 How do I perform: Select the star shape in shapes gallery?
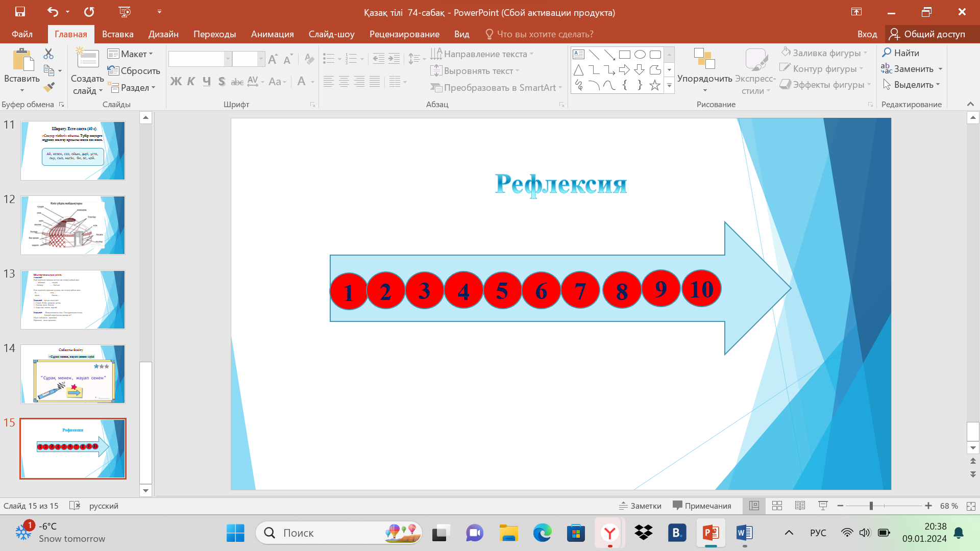(x=655, y=85)
